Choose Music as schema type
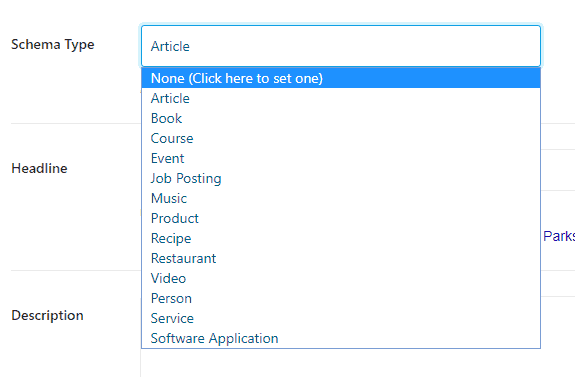 point(341,198)
